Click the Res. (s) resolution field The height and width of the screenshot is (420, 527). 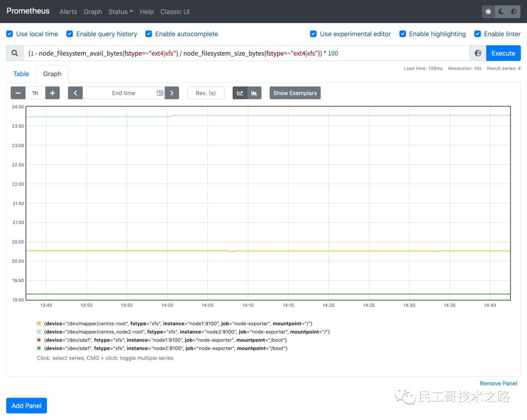coord(206,93)
